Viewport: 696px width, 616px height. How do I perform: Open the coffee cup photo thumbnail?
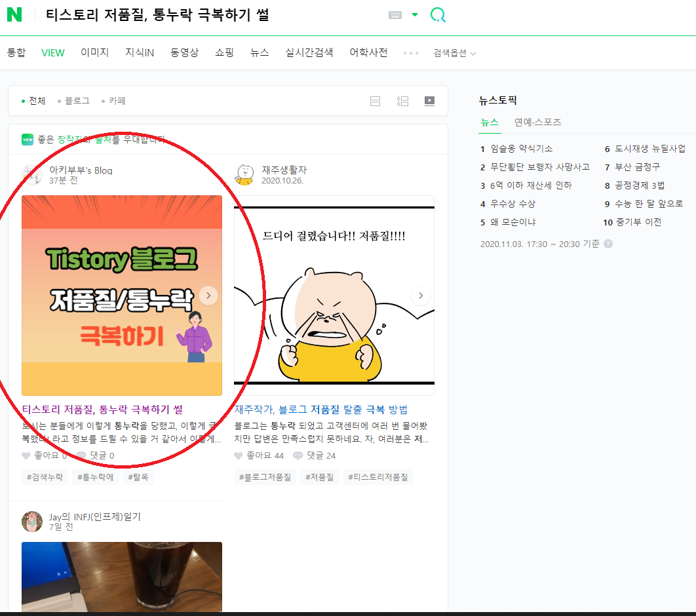pos(122,577)
